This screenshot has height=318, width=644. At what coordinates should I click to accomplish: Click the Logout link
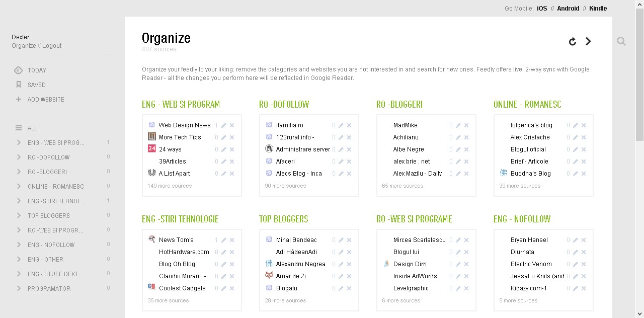52,45
